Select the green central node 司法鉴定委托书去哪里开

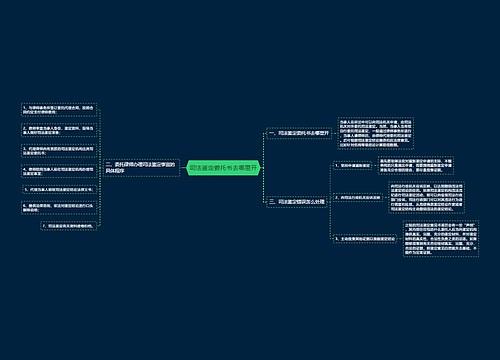pyautogui.click(x=223, y=168)
